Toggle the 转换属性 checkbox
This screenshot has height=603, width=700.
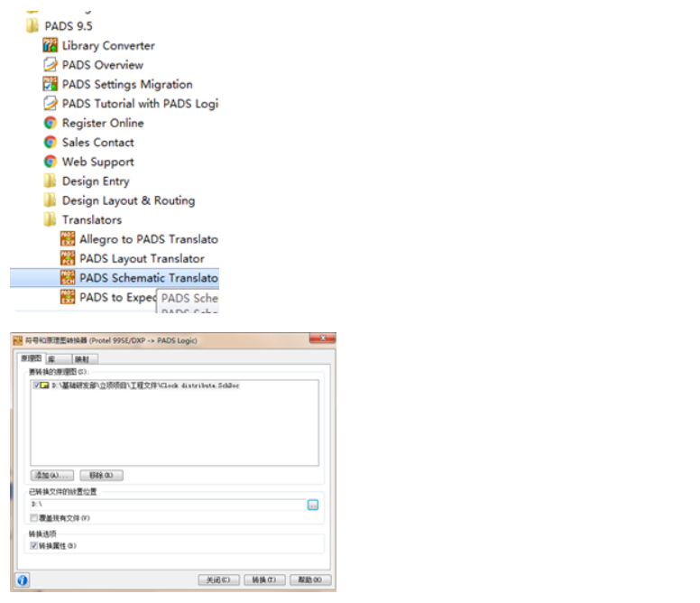(x=34, y=545)
